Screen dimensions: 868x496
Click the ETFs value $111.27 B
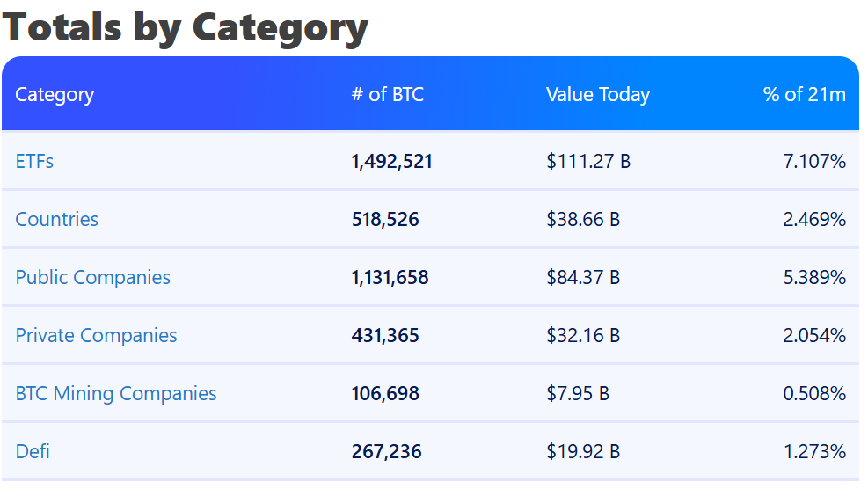tap(588, 162)
